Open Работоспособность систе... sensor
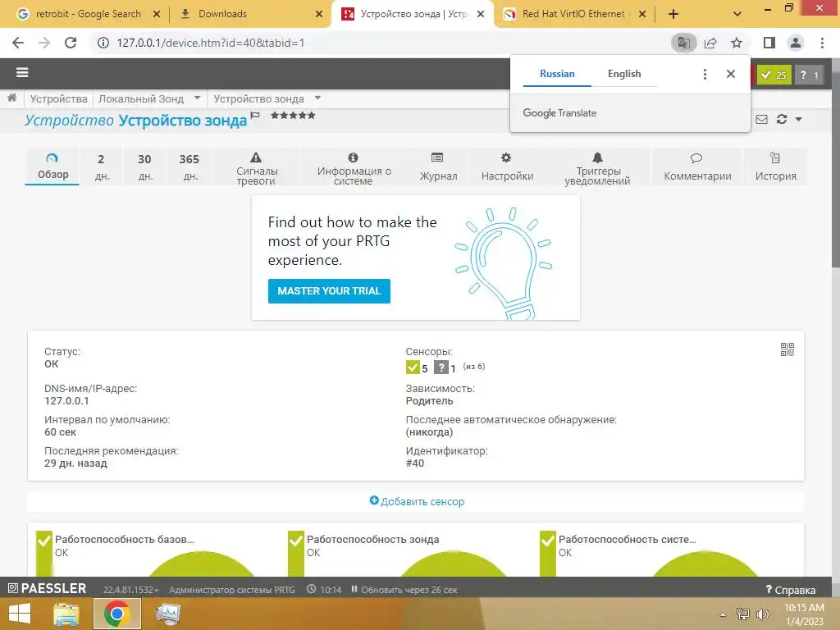This screenshot has height=630, width=840. click(628, 540)
